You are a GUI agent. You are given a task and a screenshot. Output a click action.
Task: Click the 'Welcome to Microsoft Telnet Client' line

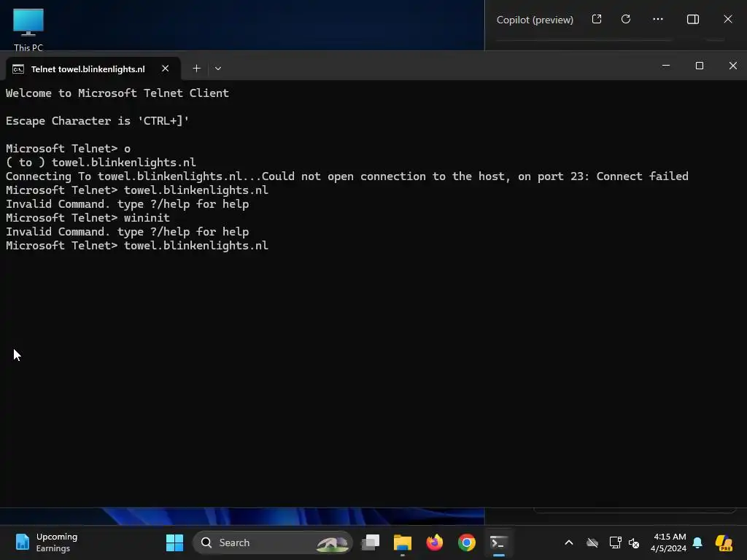pyautogui.click(x=117, y=93)
